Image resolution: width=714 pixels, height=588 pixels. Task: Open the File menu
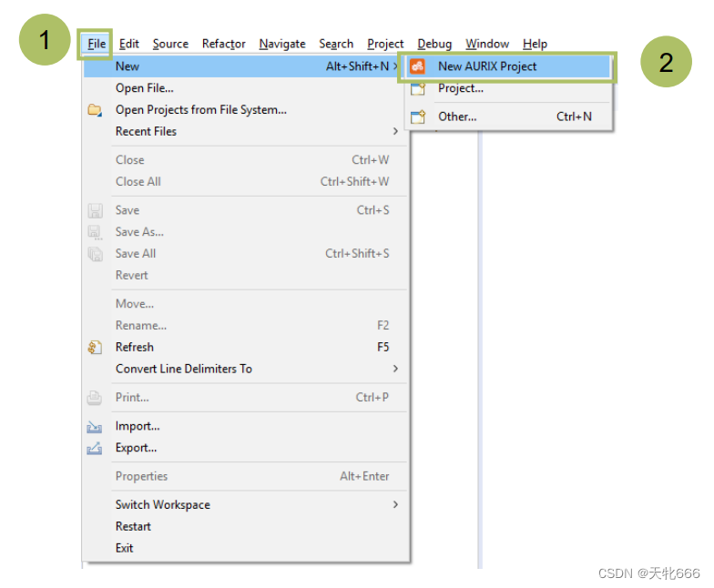[x=97, y=44]
